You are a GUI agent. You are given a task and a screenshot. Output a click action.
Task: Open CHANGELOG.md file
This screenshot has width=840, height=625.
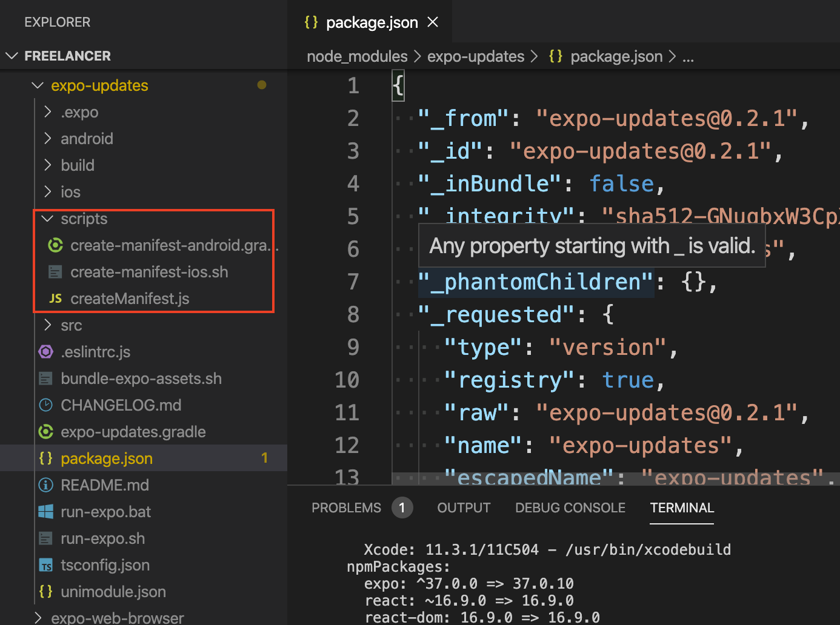pos(121,405)
